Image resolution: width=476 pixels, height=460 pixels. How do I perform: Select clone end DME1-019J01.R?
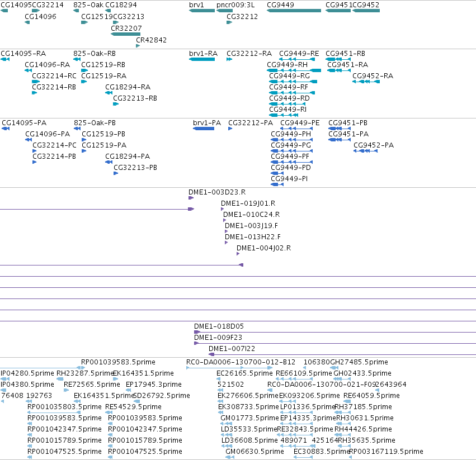(248, 203)
